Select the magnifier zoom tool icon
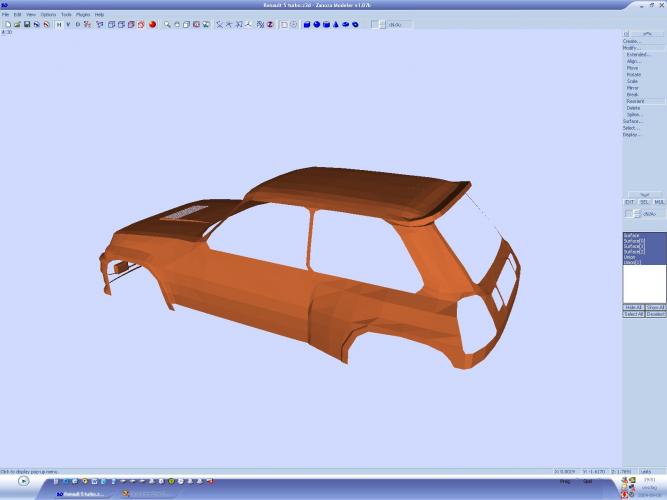The image size is (667, 500). (x=167, y=24)
